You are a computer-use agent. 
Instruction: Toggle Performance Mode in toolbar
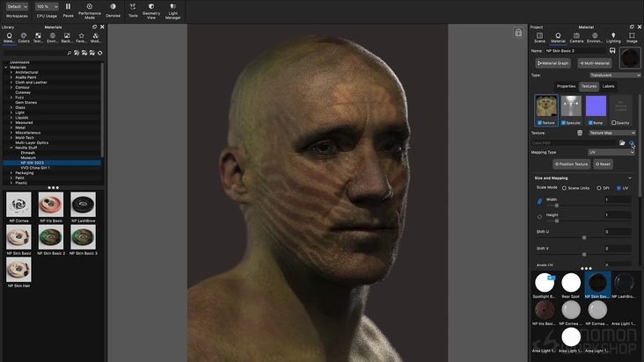[90, 7]
